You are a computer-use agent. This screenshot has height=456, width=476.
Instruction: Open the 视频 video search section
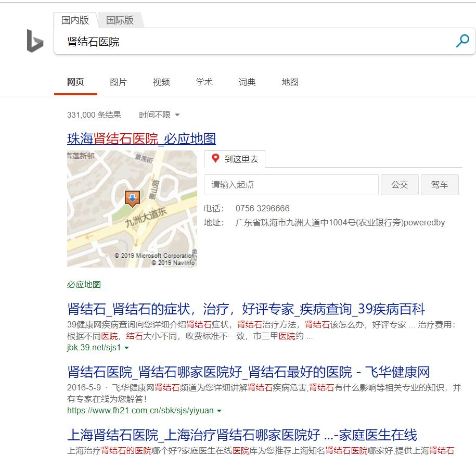coord(161,82)
